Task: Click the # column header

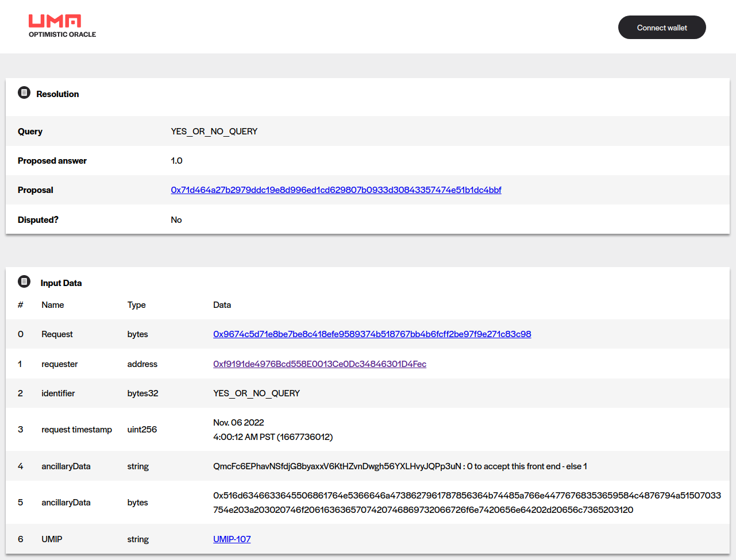Action: coord(21,305)
